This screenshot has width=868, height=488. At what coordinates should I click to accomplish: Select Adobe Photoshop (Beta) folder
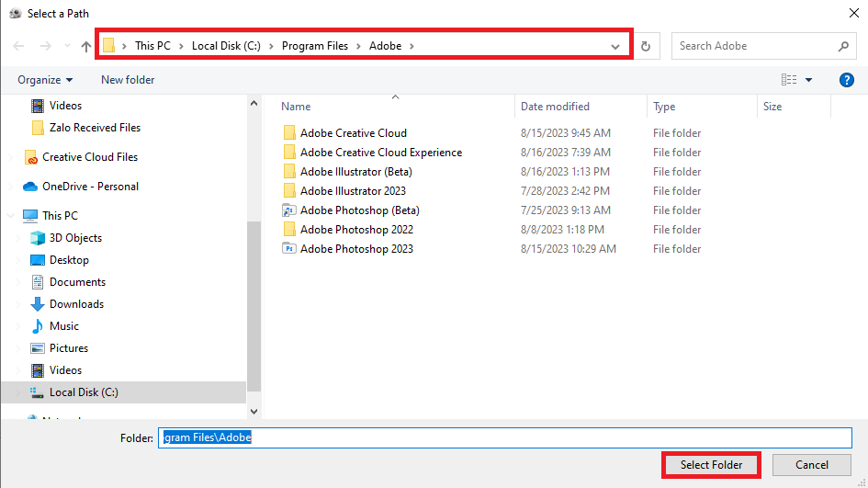[x=360, y=210]
